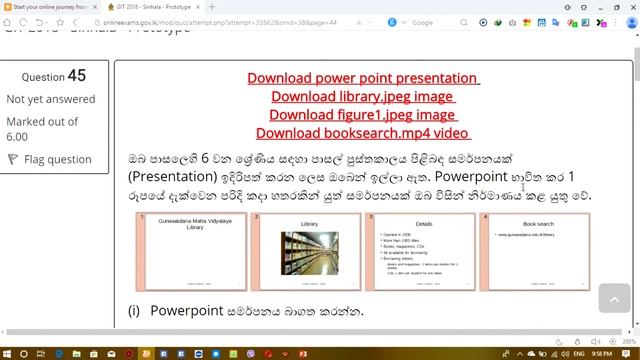Open Viber from taskbar

coord(251,354)
